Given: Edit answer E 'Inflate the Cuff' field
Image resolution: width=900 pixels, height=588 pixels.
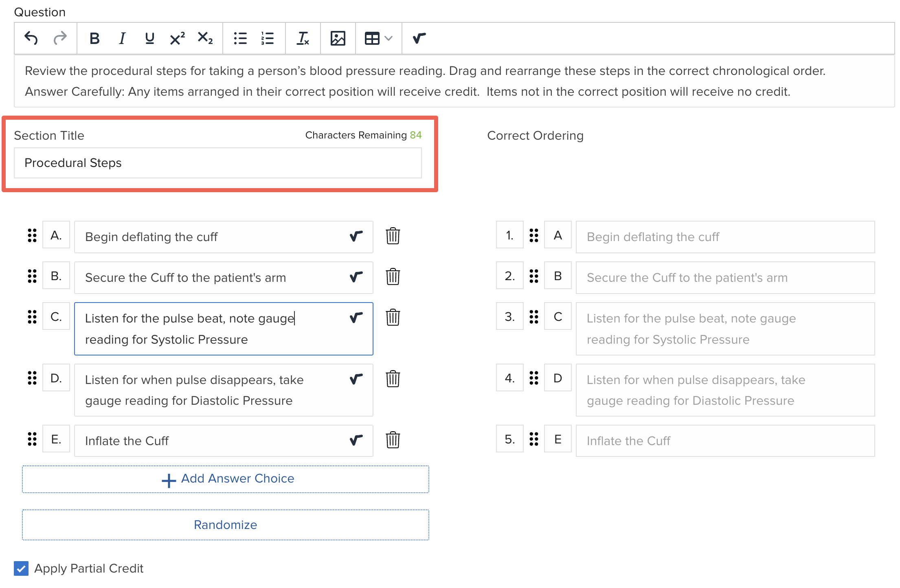Looking at the screenshot, I should tap(224, 441).
